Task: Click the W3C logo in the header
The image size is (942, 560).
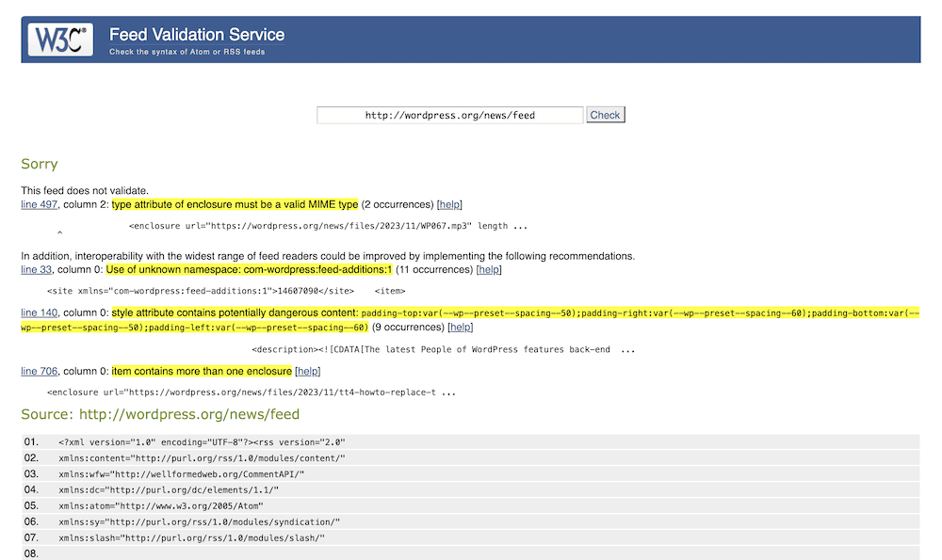Action: coord(61,40)
